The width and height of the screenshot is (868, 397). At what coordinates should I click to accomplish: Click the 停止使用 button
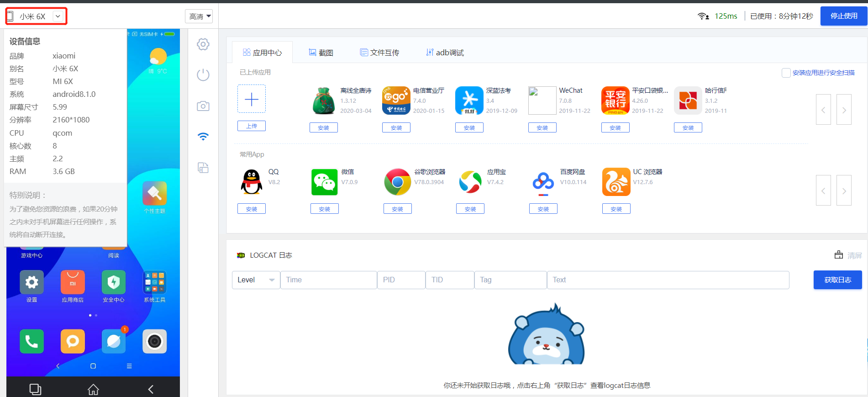(x=844, y=16)
